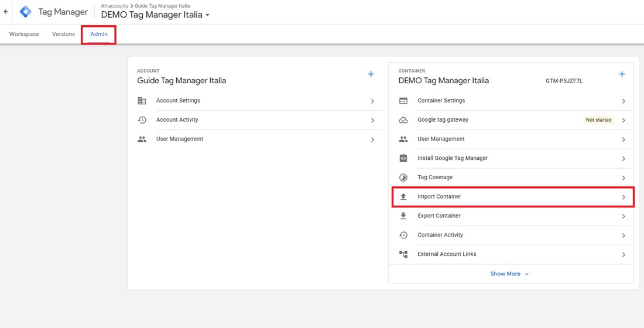Click the External Account Links tree icon
The image size is (644, 328).
(403, 254)
